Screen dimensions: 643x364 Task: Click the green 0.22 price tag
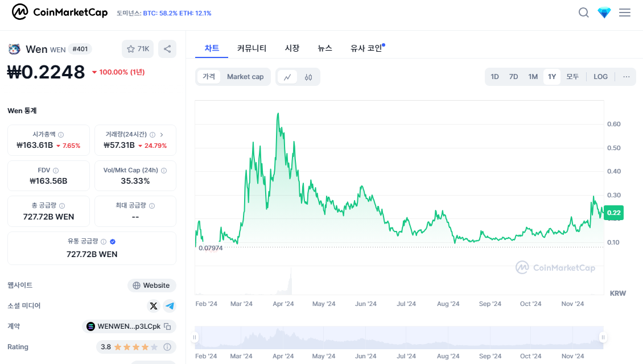(613, 213)
